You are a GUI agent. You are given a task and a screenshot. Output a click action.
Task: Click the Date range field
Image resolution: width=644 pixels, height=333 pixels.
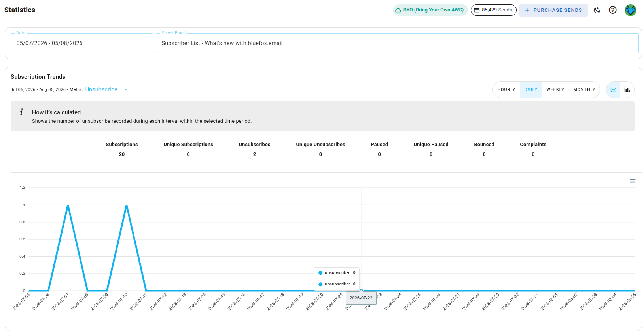click(x=82, y=43)
